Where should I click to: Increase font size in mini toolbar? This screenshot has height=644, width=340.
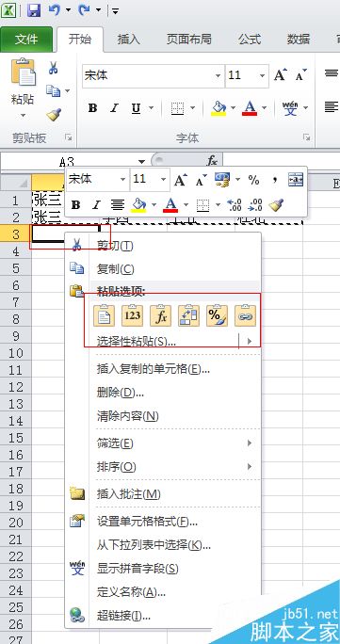[x=180, y=180]
